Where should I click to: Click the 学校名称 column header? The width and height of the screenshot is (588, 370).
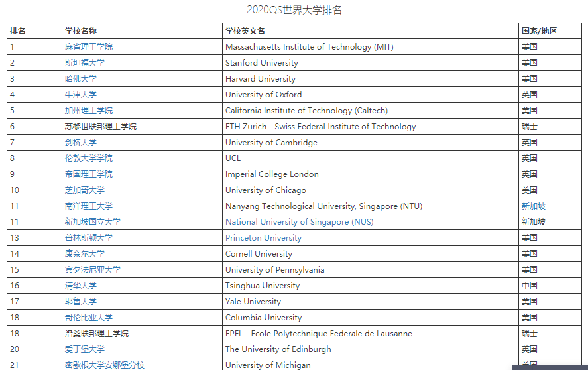coord(142,31)
